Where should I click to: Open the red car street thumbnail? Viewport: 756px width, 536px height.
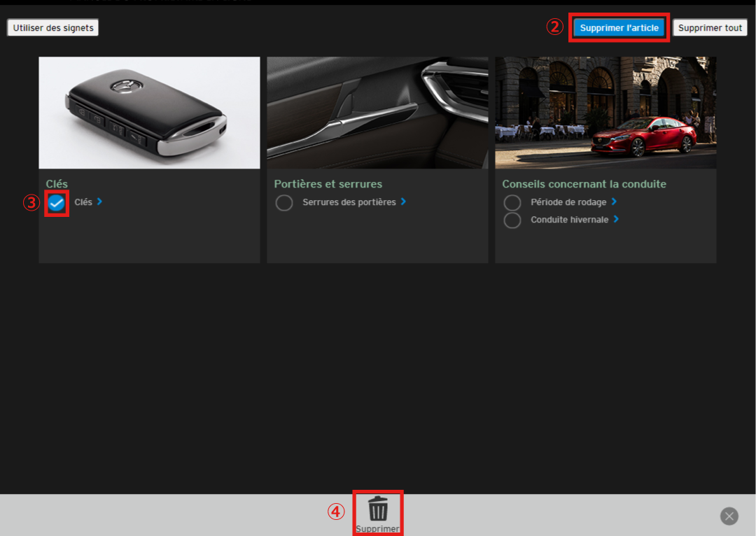click(605, 113)
